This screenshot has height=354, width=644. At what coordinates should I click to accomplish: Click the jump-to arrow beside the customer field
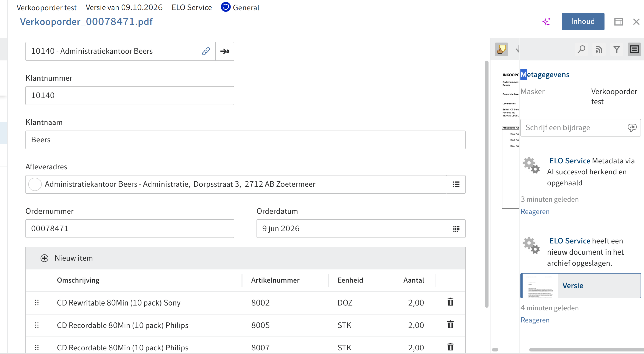pos(225,51)
